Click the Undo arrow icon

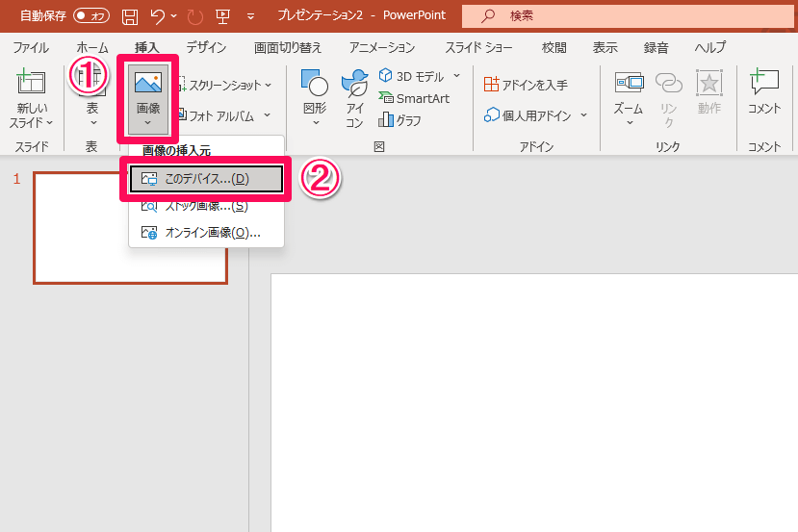click(x=157, y=16)
